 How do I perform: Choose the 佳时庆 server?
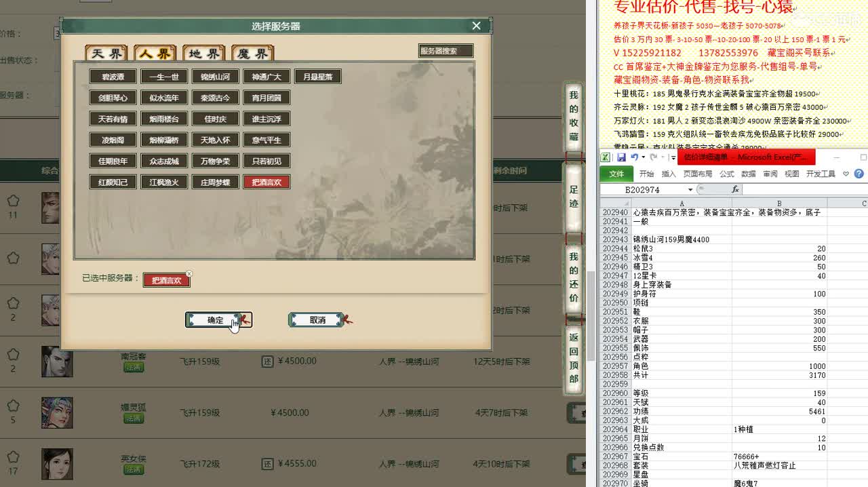click(216, 119)
